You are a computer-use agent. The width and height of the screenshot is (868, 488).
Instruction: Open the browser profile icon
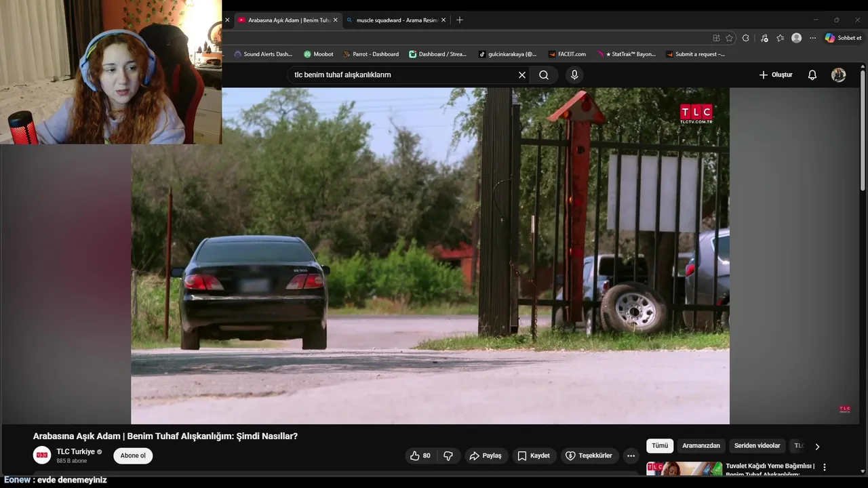pyautogui.click(x=797, y=38)
